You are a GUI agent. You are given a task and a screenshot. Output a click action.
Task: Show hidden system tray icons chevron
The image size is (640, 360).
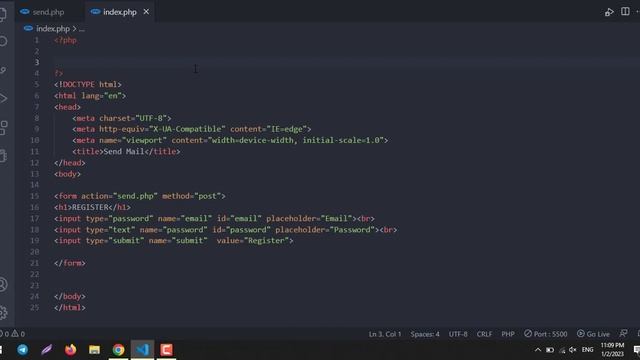coord(538,350)
